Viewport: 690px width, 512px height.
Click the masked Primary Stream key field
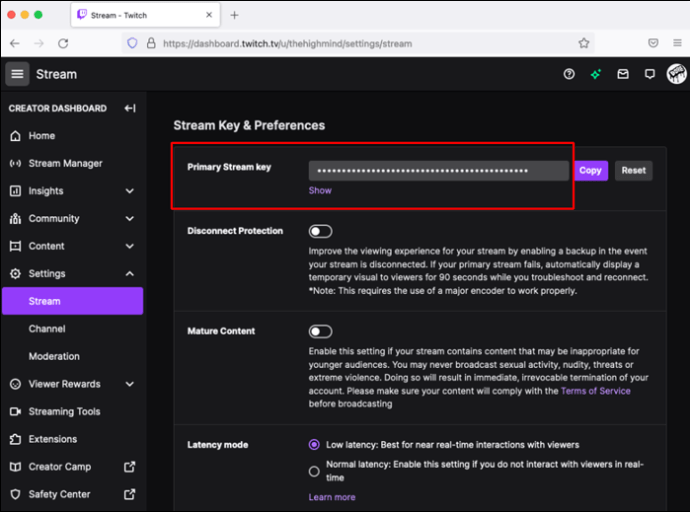[x=439, y=171]
